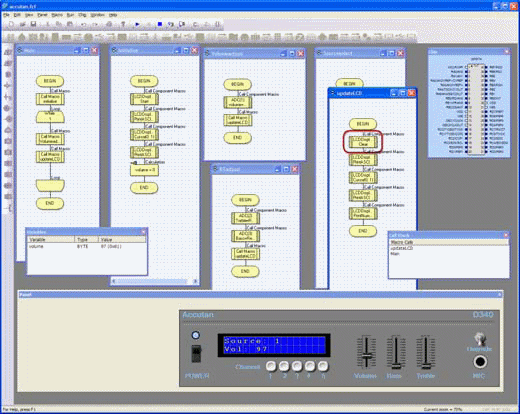
Task: Click the Undo arrow toolbar icon
Action: [x=84, y=24]
